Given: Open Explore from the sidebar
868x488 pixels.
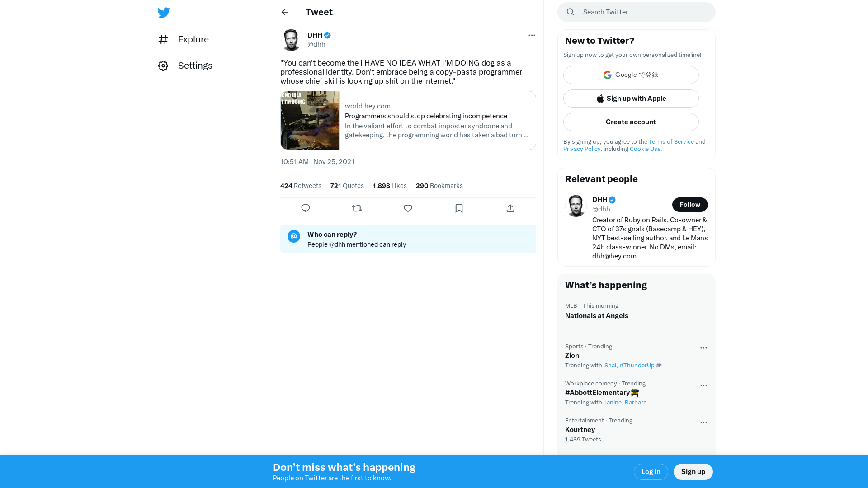Looking at the screenshot, I should point(184,39).
